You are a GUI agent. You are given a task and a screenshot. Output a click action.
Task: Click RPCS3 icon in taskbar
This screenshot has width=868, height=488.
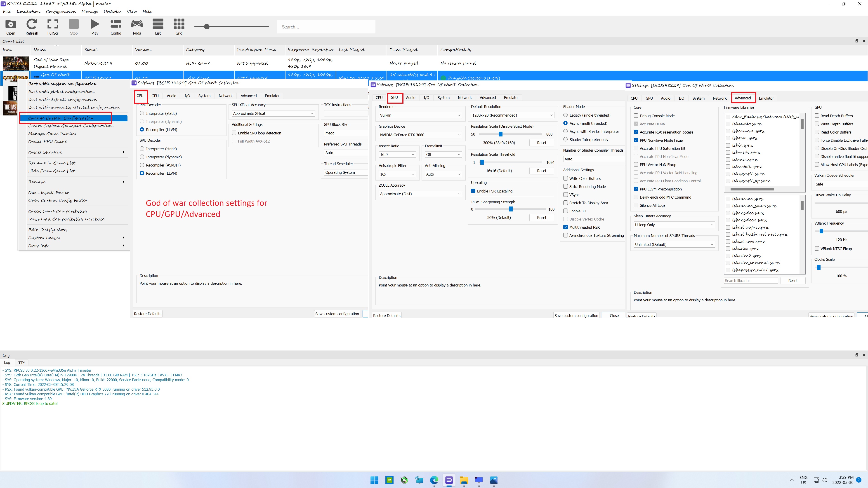tap(449, 480)
